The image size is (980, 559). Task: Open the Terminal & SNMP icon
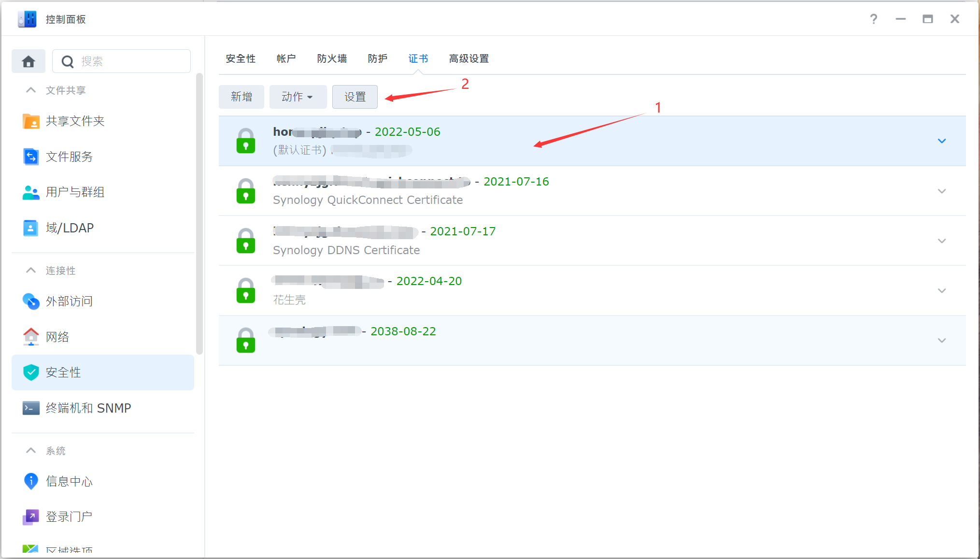point(31,408)
